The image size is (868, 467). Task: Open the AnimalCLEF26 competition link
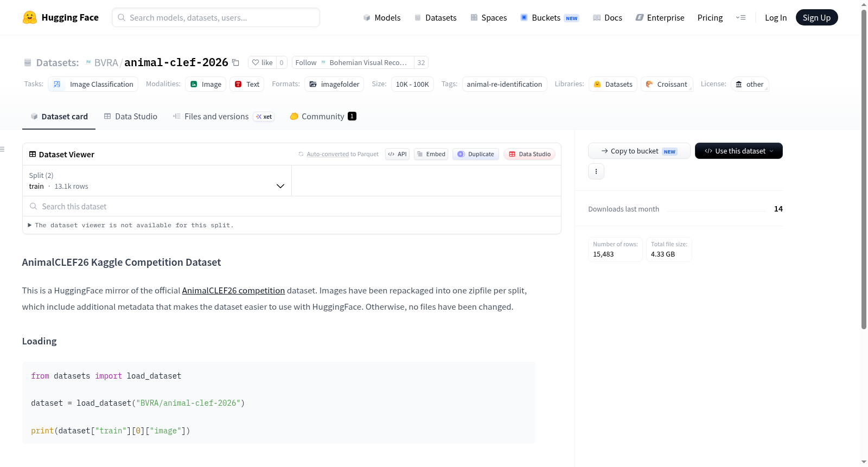pos(233,290)
